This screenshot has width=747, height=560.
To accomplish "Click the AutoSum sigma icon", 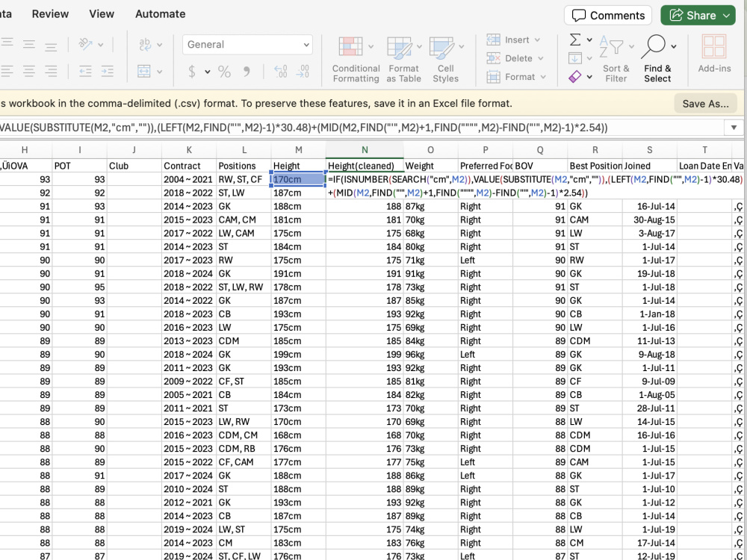I will (575, 40).
